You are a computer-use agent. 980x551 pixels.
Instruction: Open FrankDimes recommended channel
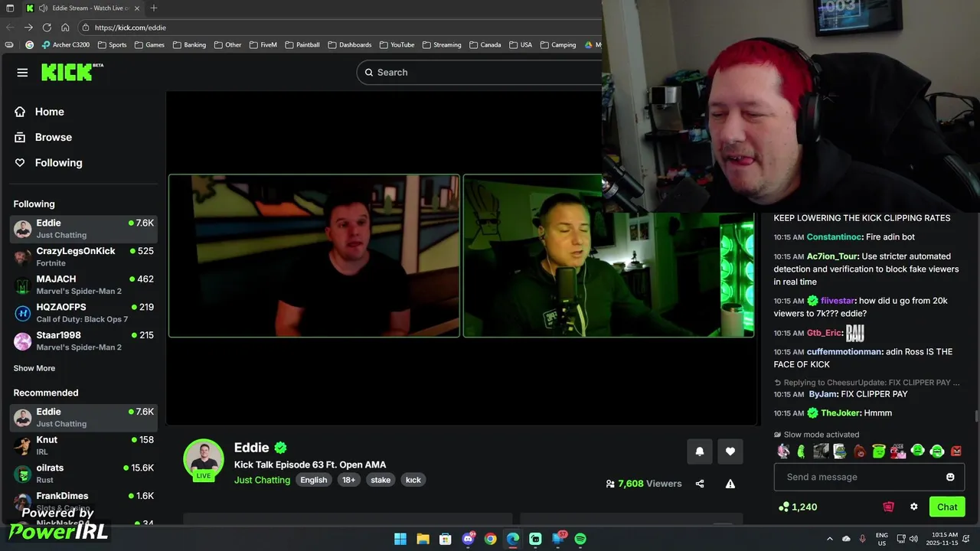tap(83, 501)
